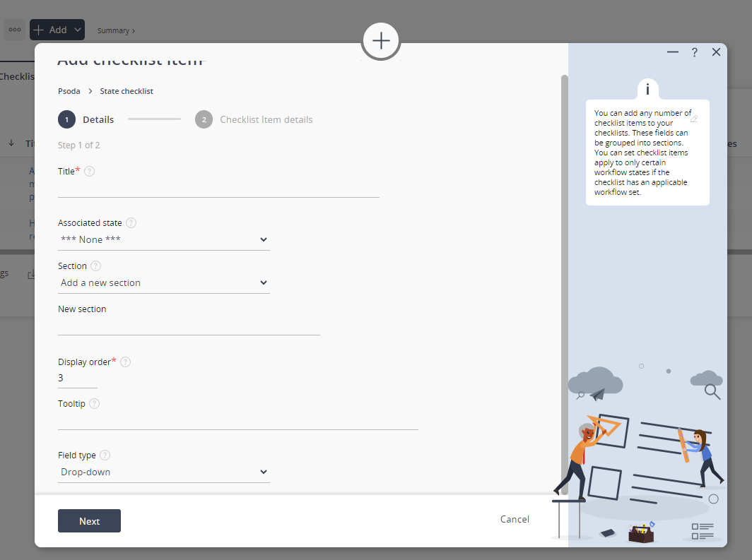Open the Field type dropdown
This screenshot has width=752, height=560.
163,472
